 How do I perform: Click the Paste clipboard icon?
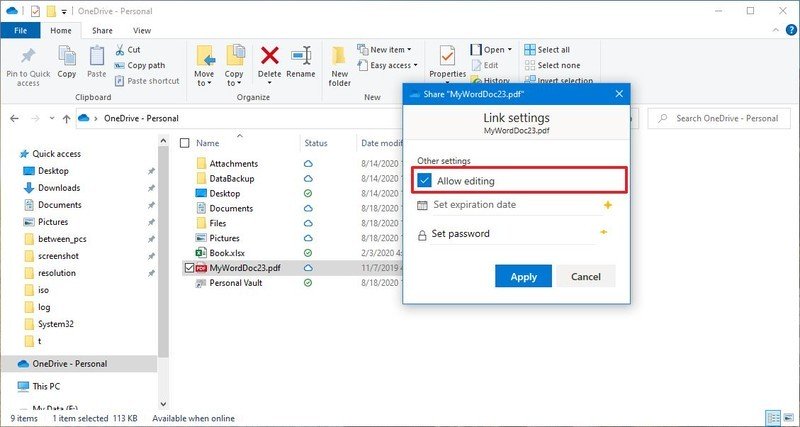pos(96,56)
